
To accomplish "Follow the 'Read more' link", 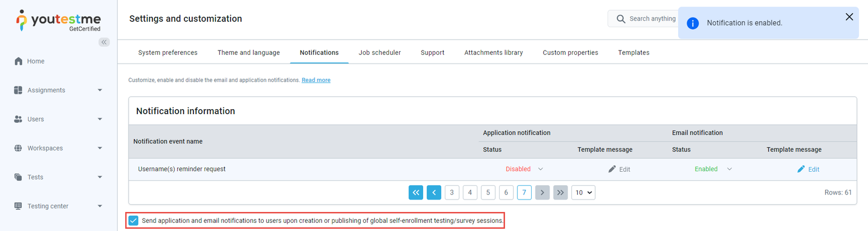I will pyautogui.click(x=316, y=80).
